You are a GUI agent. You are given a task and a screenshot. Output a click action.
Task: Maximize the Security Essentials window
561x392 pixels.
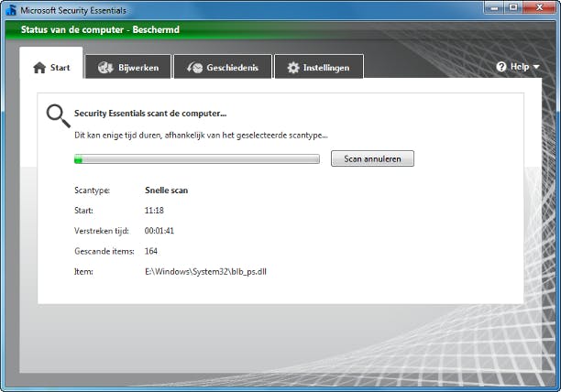[513, 7]
